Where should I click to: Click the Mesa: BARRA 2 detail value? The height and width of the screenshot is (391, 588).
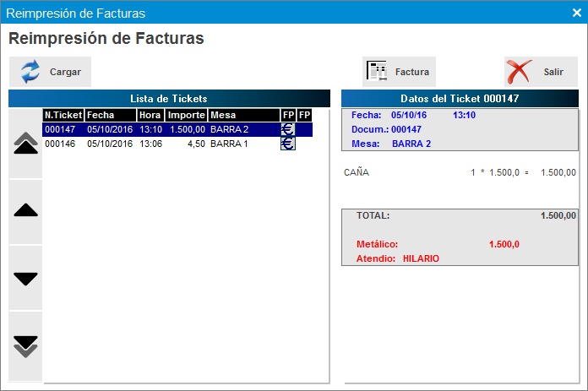pyautogui.click(x=411, y=144)
